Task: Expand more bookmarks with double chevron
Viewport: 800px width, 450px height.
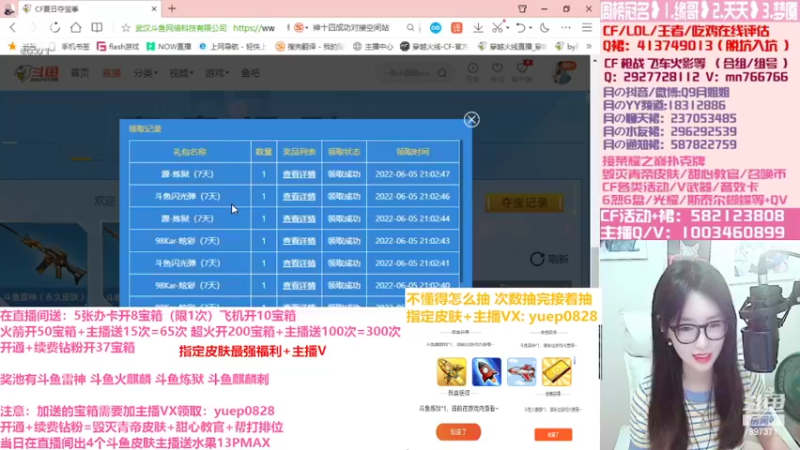Action: click(589, 46)
